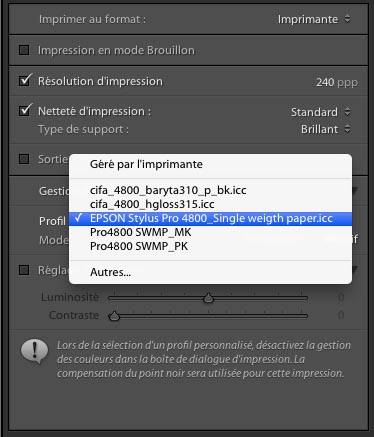Click the checkmark next to the EPSON Stylus Pro profile

coord(78,218)
